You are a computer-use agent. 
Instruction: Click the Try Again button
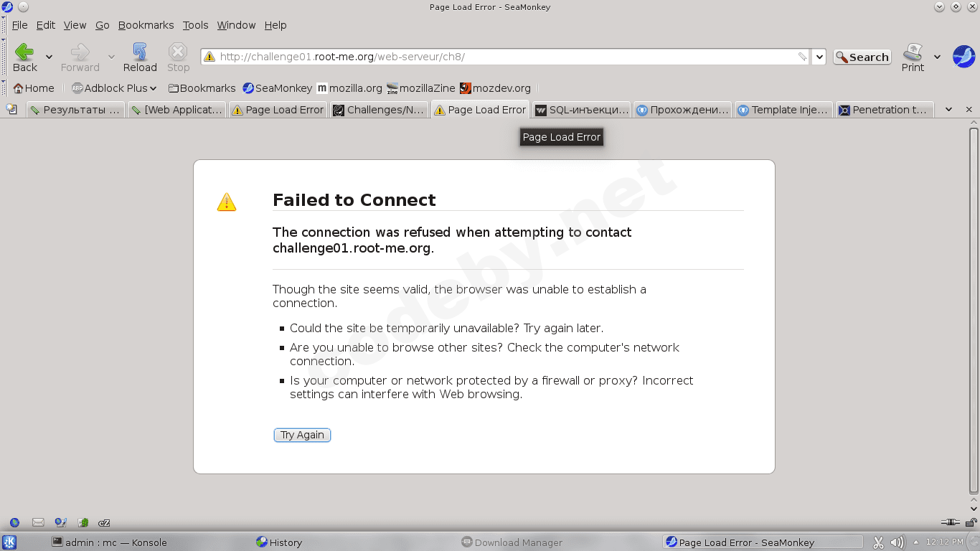pyautogui.click(x=302, y=435)
